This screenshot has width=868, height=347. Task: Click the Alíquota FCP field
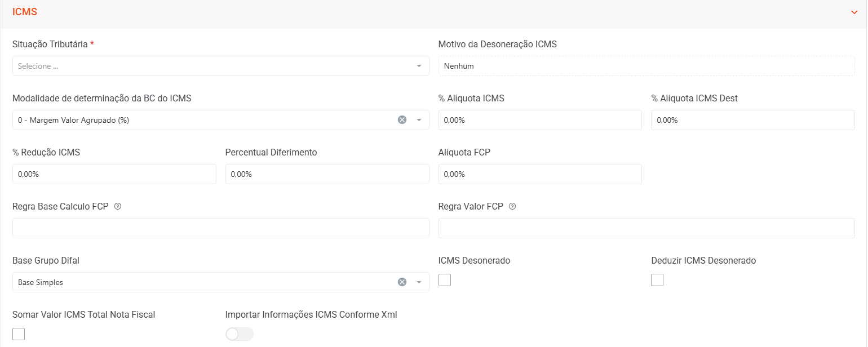pos(539,174)
